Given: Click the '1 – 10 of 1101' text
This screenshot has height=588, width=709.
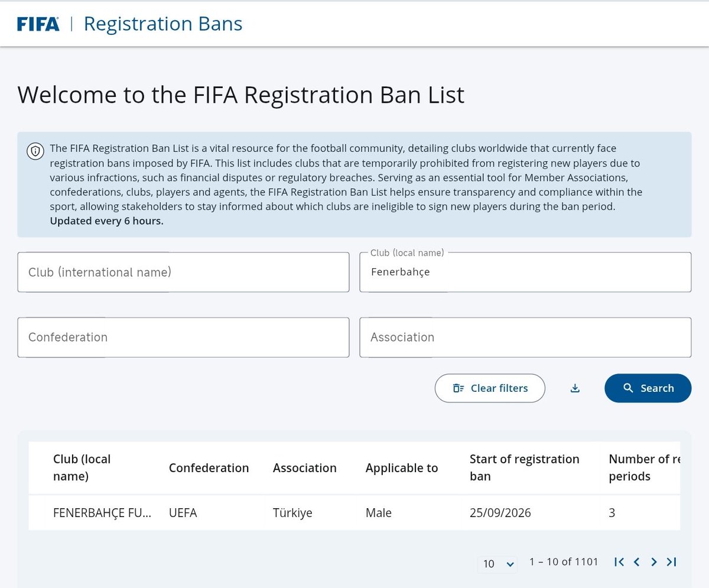Looking at the screenshot, I should (x=564, y=562).
